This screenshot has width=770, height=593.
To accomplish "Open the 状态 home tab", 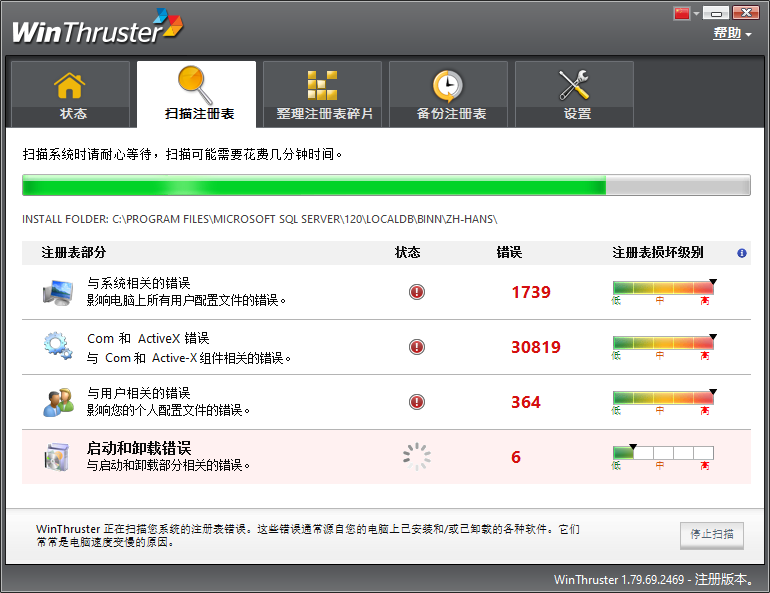I will [x=70, y=94].
